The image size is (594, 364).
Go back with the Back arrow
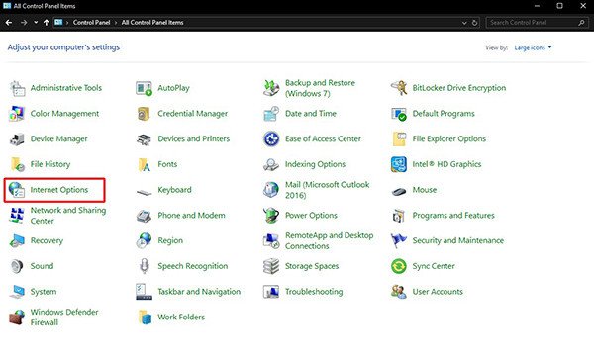coord(9,23)
